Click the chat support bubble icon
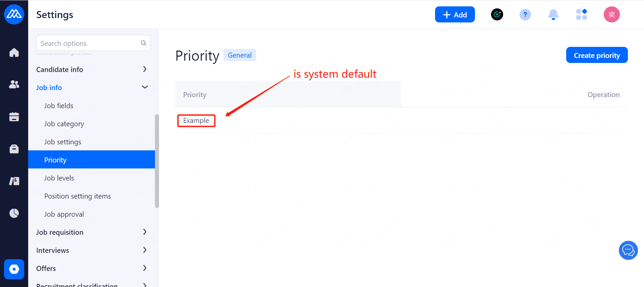 pyautogui.click(x=628, y=250)
